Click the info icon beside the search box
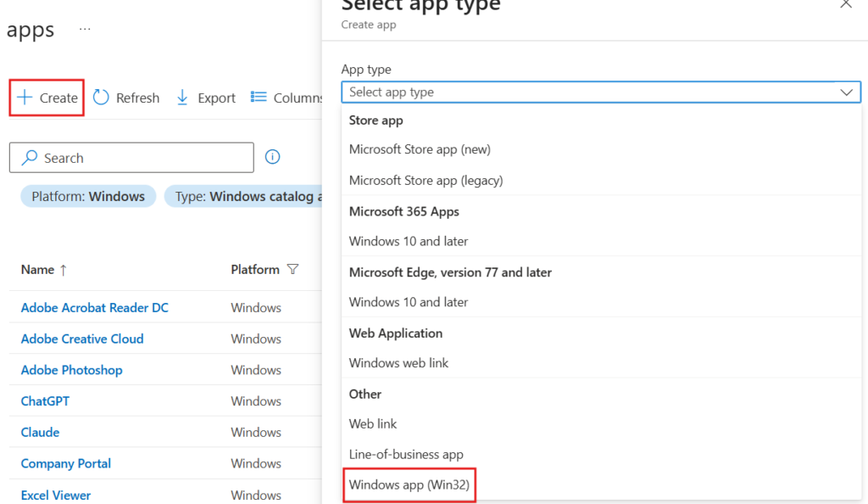Viewport: 868px width, 504px height. tap(272, 157)
